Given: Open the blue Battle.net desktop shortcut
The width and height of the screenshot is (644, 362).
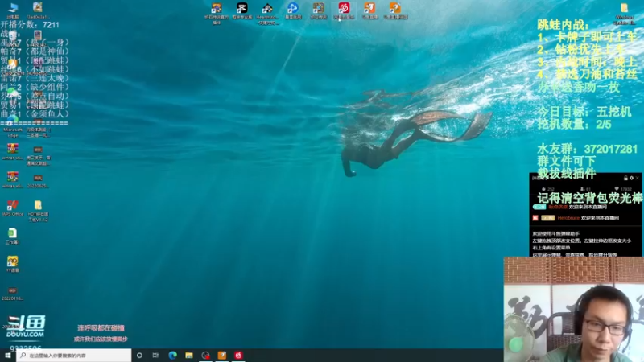Looking at the screenshot, I should (x=293, y=10).
